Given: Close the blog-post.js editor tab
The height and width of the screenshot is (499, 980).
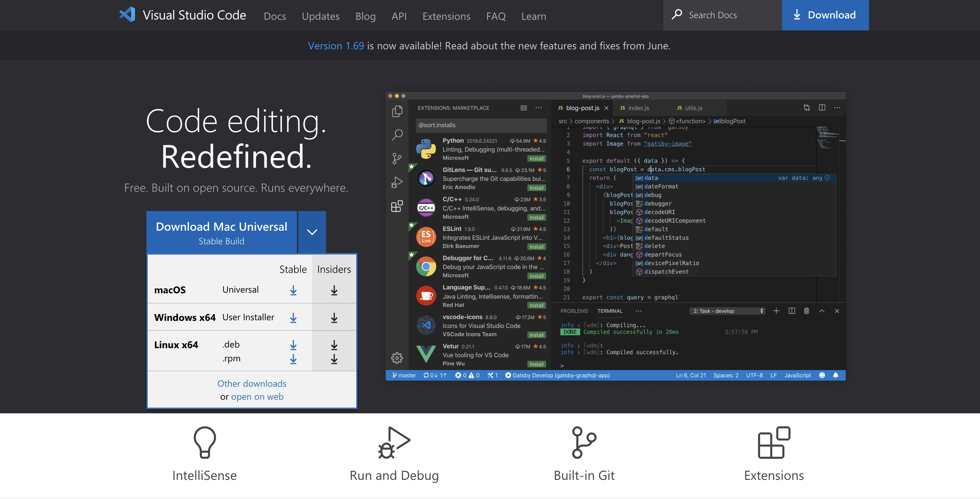Looking at the screenshot, I should click(x=606, y=108).
